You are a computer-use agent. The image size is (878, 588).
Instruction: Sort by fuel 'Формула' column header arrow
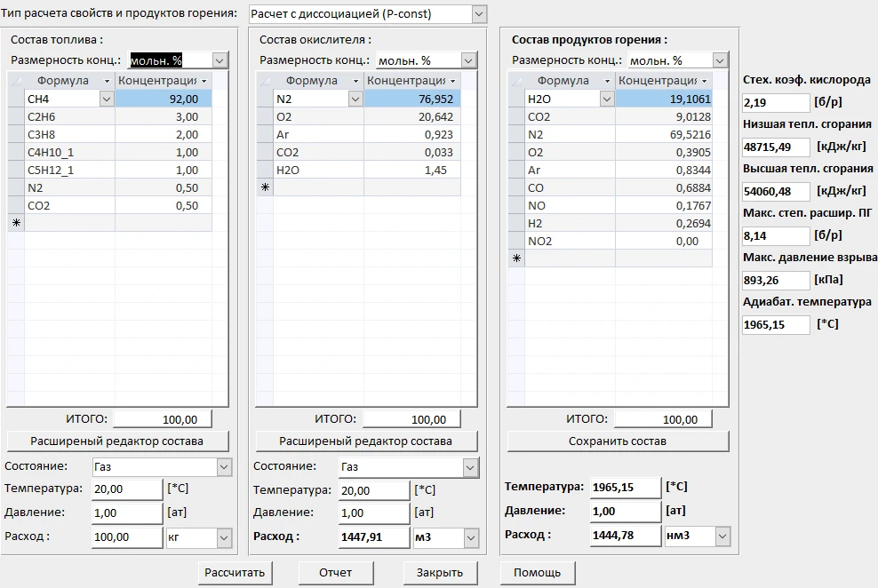106,81
